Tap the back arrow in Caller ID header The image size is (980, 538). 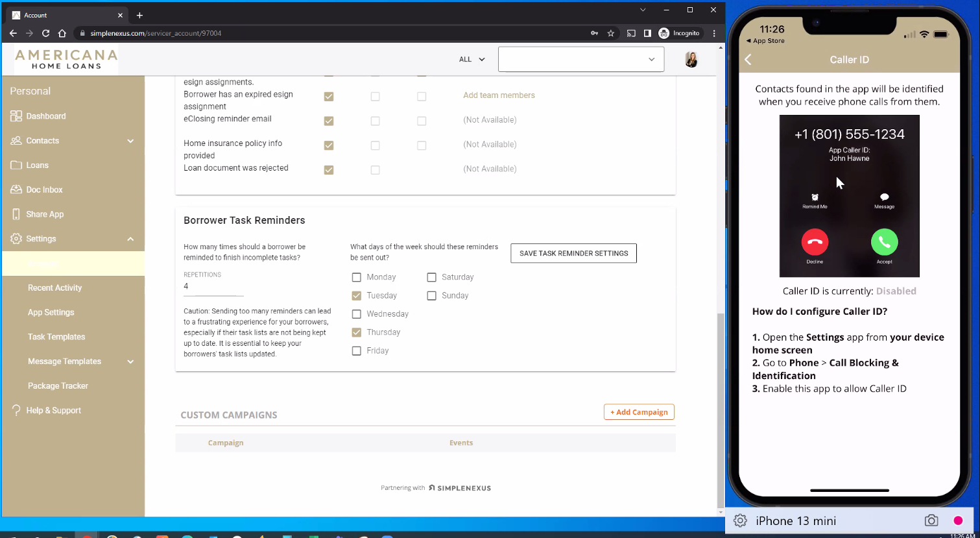(x=748, y=60)
